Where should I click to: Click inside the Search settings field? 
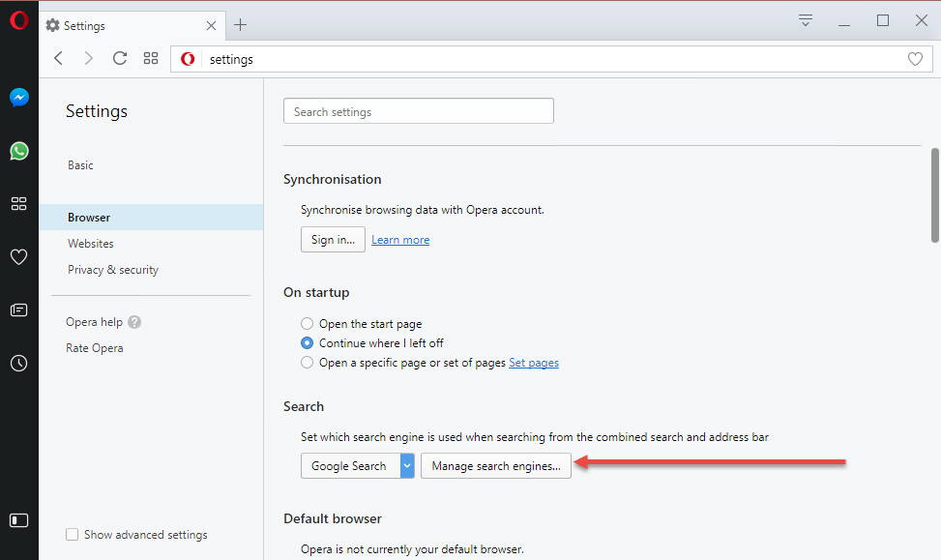[418, 110]
